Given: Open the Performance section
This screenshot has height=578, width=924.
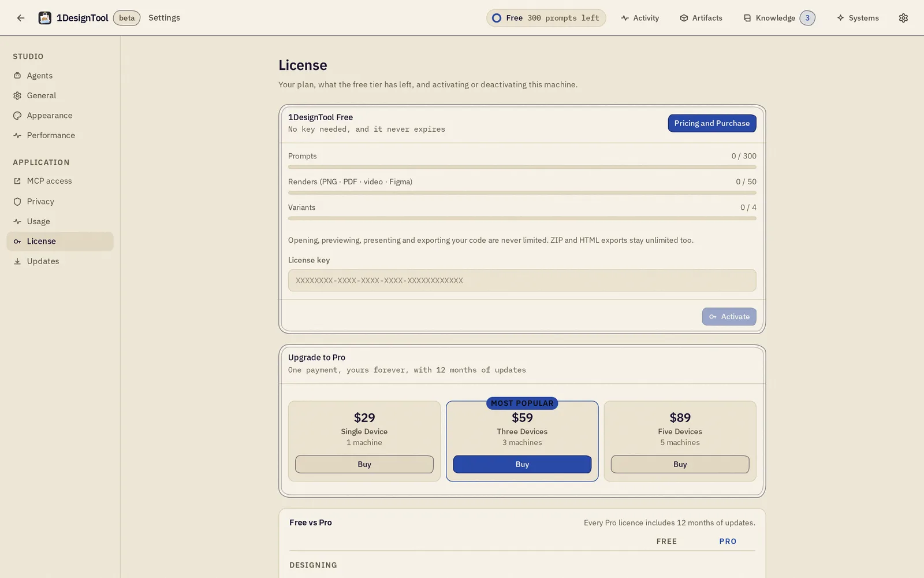Looking at the screenshot, I should 60,135.
